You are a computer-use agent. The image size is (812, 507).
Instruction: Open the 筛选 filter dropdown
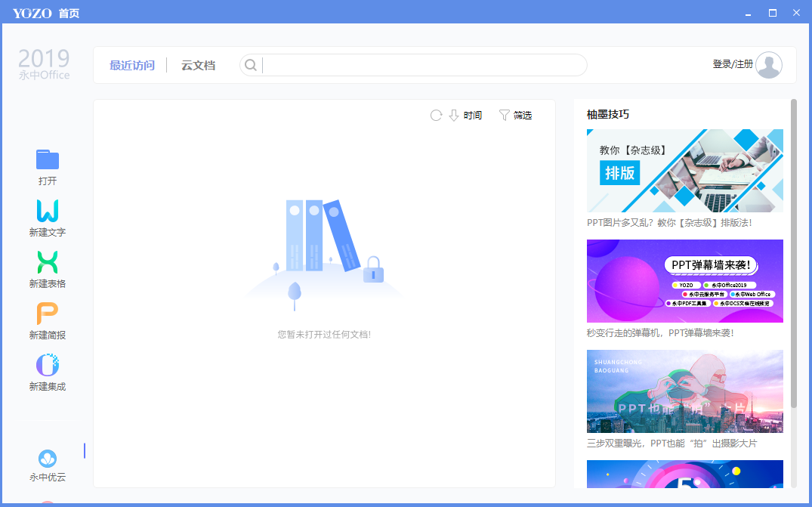coord(515,116)
